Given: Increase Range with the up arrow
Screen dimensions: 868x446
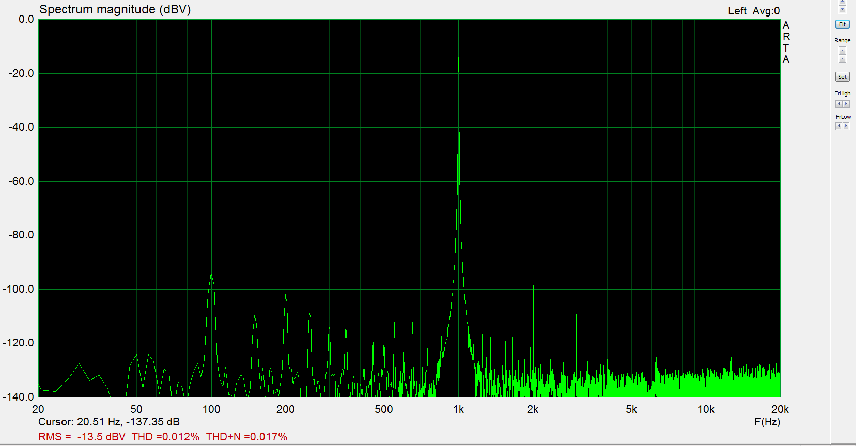Looking at the screenshot, I should click(842, 51).
